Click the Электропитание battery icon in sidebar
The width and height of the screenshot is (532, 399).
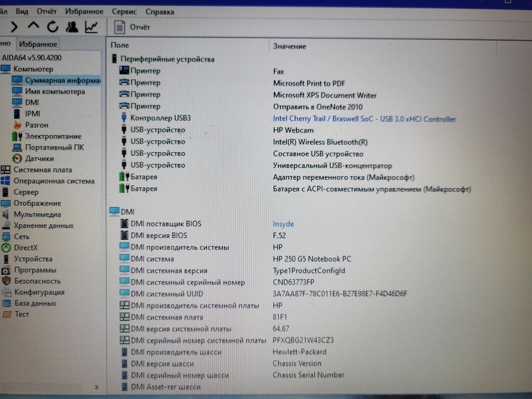(17, 136)
